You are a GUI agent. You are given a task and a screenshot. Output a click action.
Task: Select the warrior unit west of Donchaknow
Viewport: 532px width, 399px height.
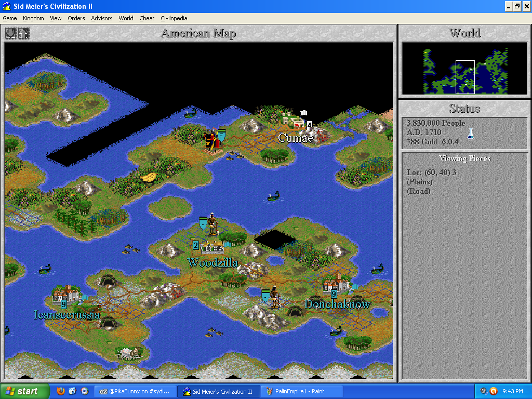pyautogui.click(x=274, y=297)
